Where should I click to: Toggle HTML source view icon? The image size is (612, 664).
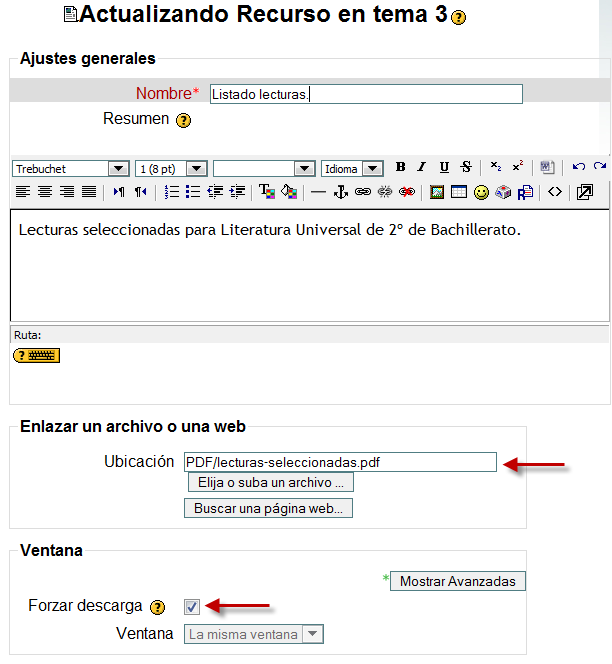tap(555, 192)
